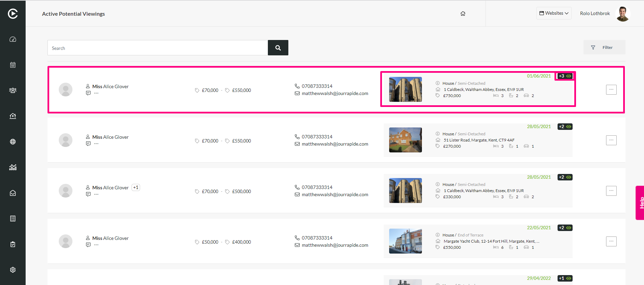Open the three-dot menu for Margate Yacht Club row

coord(611,241)
